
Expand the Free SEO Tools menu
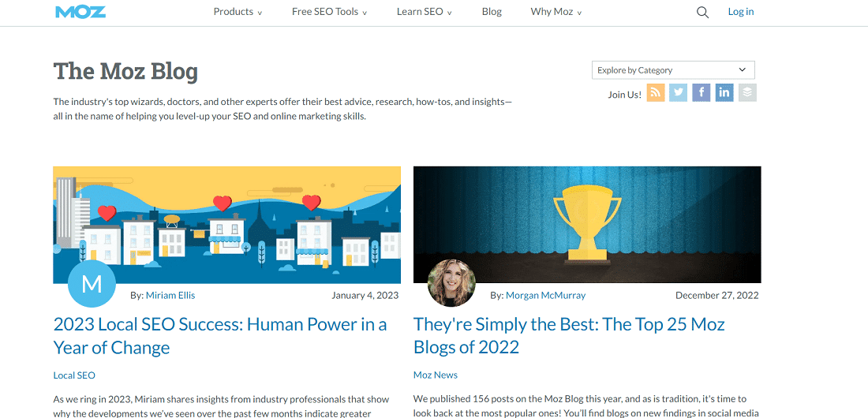(329, 12)
